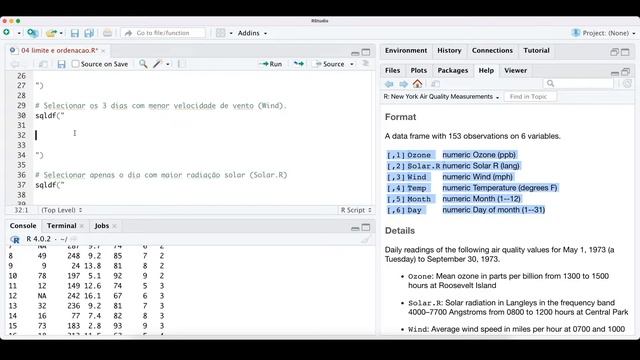Run the current line with Run
640x360 pixels.
(271, 64)
